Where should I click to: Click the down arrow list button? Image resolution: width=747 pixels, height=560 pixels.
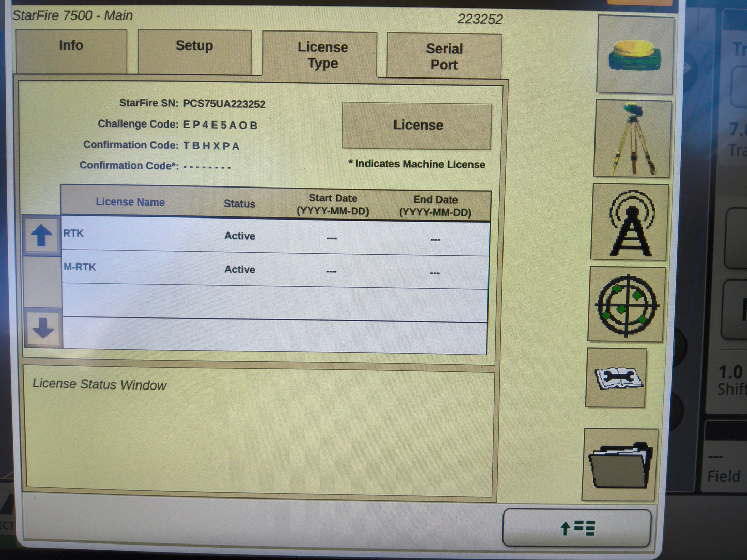[43, 329]
